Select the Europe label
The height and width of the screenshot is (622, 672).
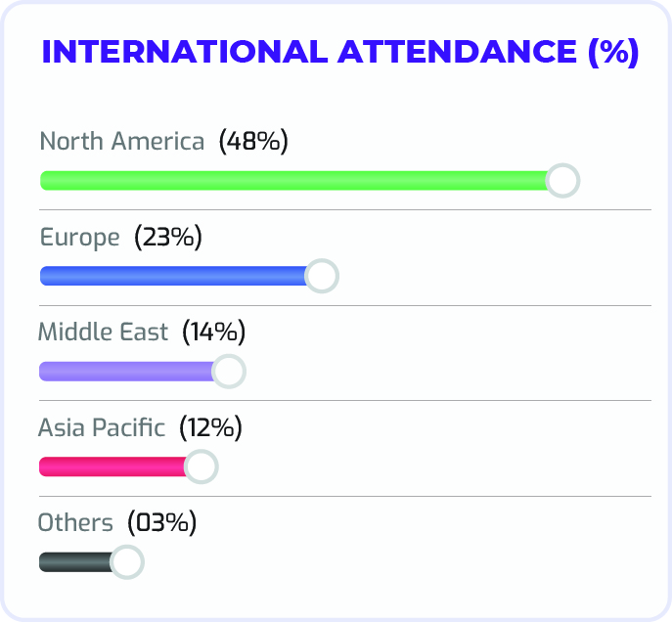point(79,238)
